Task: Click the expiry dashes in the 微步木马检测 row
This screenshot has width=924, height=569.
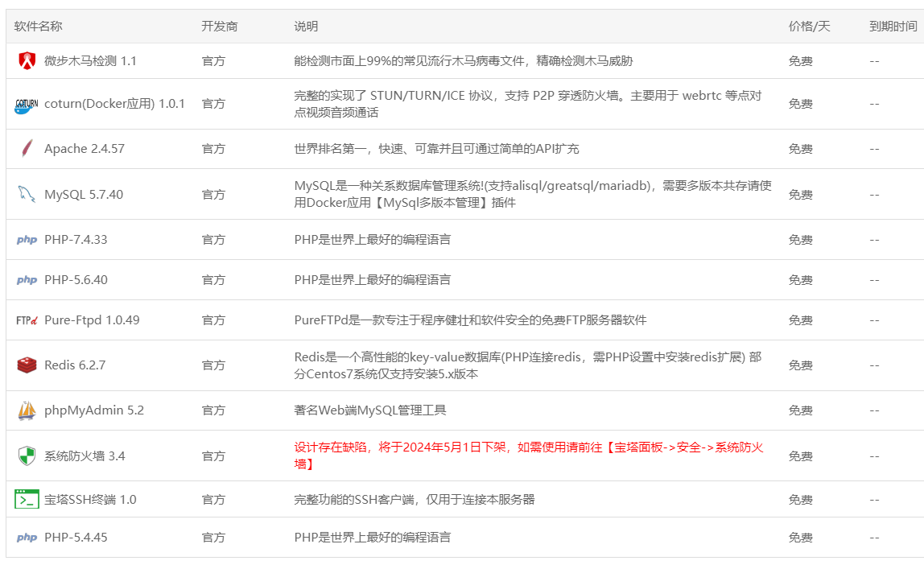Action: coord(874,61)
